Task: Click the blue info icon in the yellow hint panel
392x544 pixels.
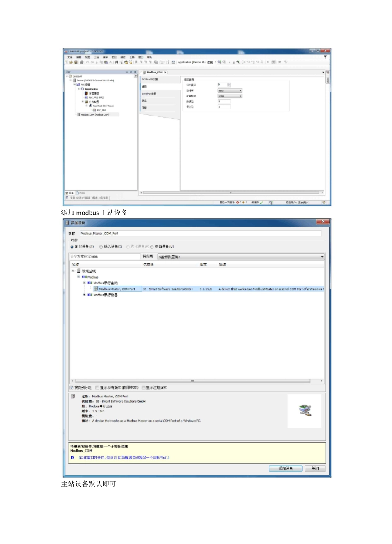Action: tap(73, 458)
